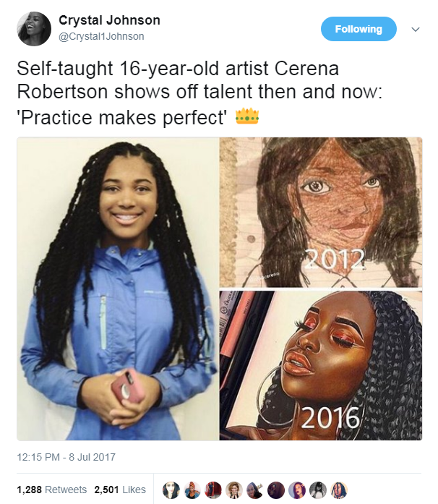
Task: Click the fifth liker avatar in the row
Action: tap(254, 490)
